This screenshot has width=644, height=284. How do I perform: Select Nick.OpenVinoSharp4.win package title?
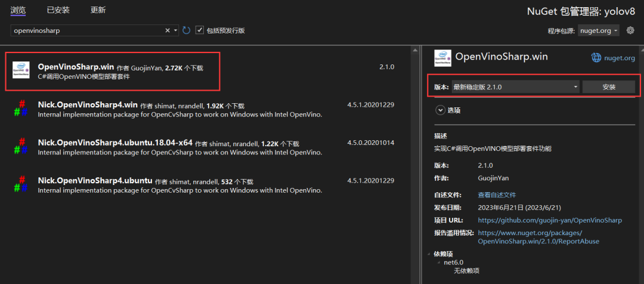[88, 105]
